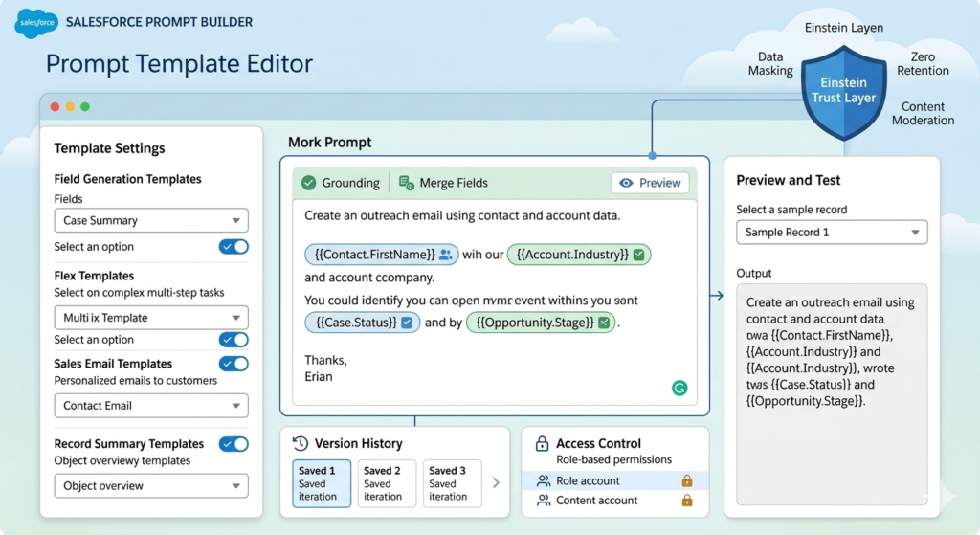The height and width of the screenshot is (535, 980).
Task: Click green icon in Account.Industry chip
Action: point(638,255)
